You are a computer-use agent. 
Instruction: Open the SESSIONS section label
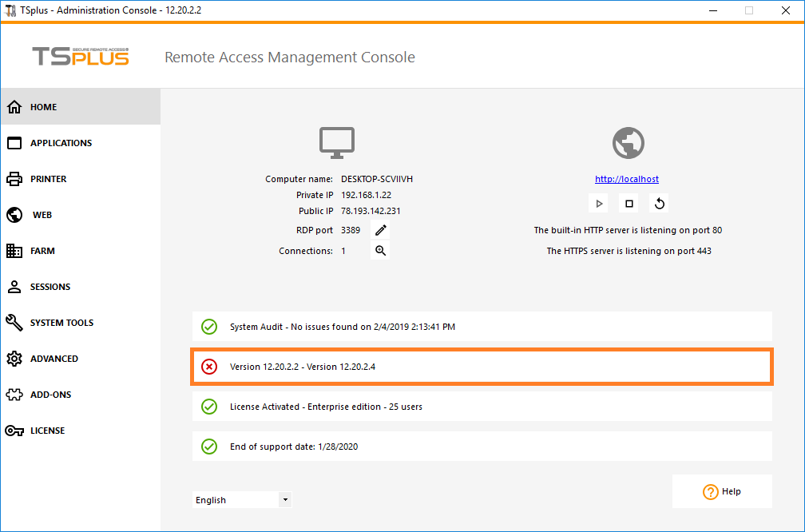(50, 287)
